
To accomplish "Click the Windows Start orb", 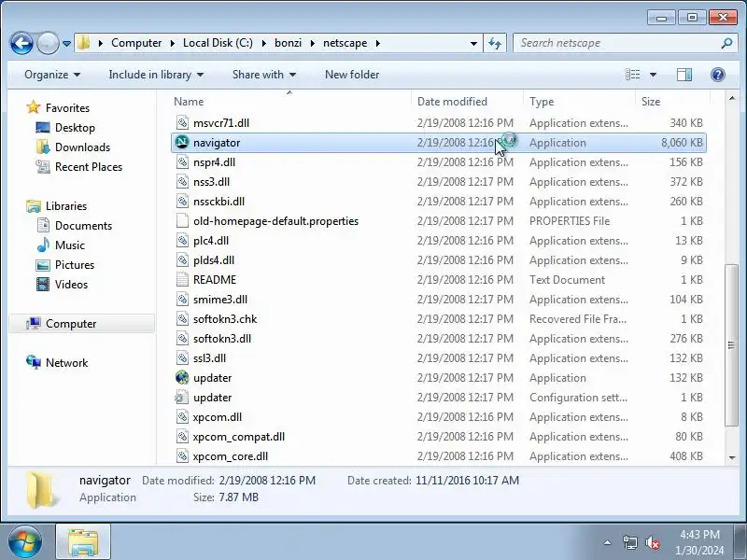I will 25,541.
